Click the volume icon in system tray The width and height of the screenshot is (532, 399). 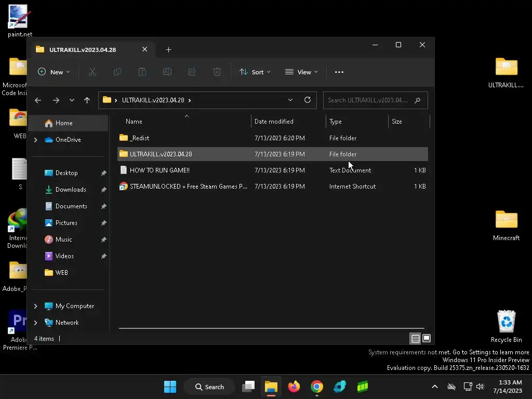click(x=480, y=387)
